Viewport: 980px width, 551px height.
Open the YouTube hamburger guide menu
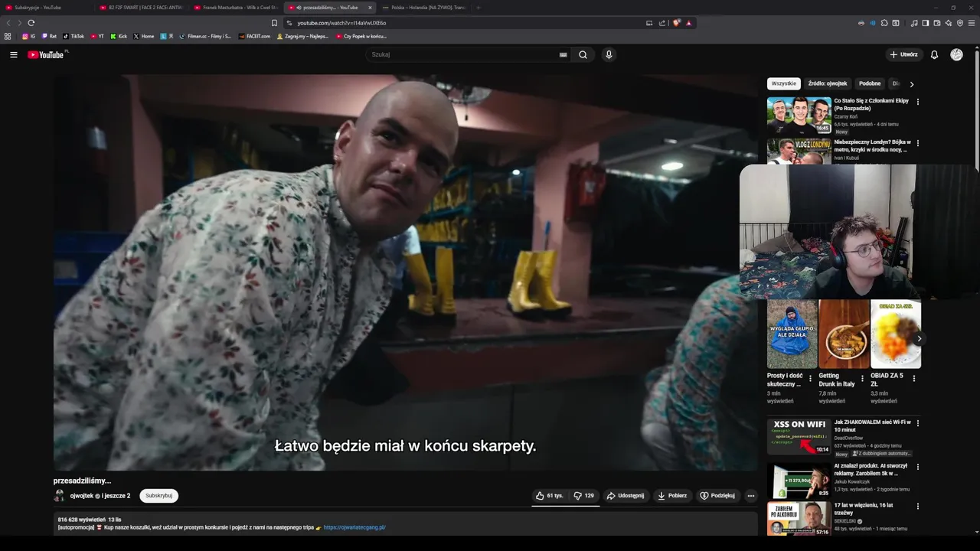pos(13,54)
